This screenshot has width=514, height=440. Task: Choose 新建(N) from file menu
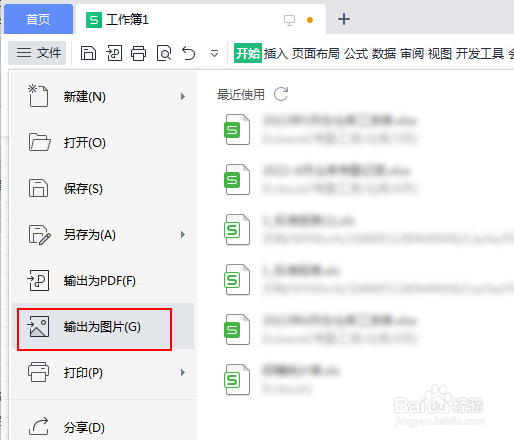(103, 97)
